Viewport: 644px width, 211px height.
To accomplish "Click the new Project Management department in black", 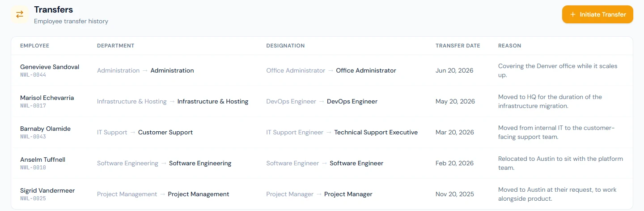I will coord(199,194).
